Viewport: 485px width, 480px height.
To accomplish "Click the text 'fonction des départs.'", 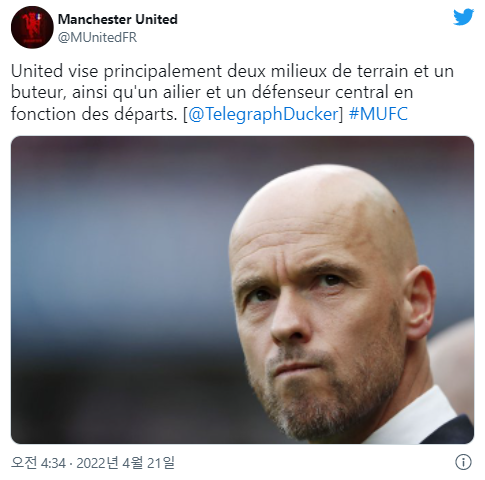I will click(94, 114).
